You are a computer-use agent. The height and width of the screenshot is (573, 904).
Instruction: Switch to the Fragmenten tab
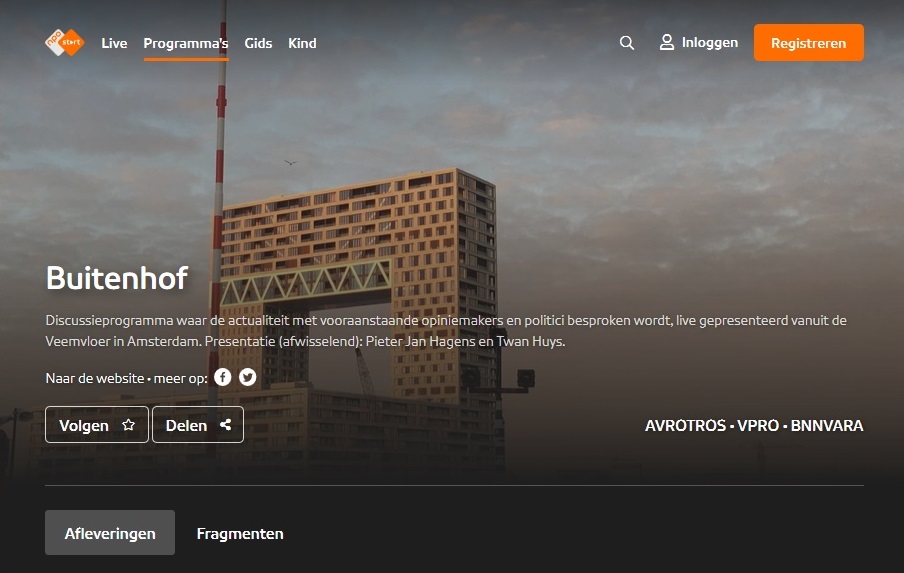[x=240, y=534]
